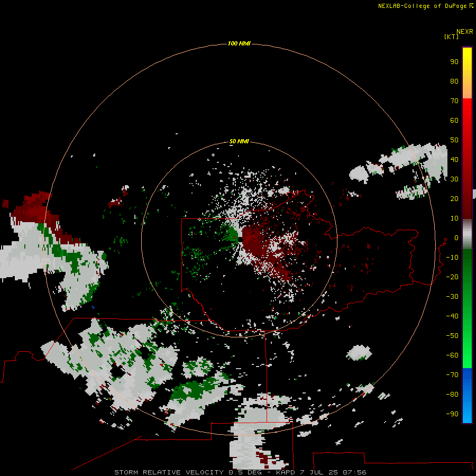Click the -60 value on velocity scale
Viewport: 476px width, 476px height.
[x=452, y=355]
